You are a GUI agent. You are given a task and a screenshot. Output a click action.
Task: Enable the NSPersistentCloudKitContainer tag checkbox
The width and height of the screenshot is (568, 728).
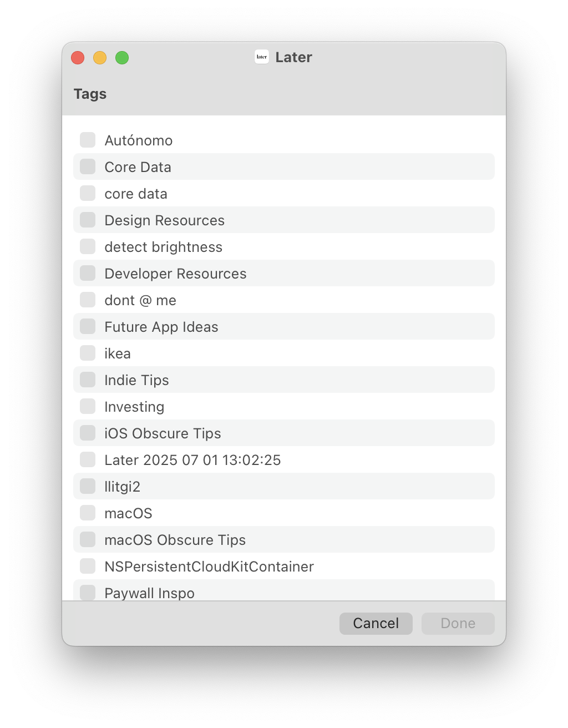88,566
